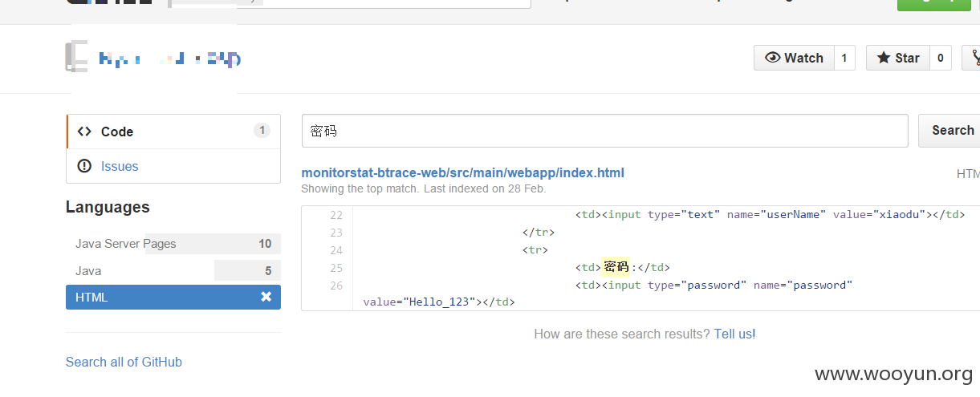980x397 pixels.
Task: Click the Search button
Action: tap(951, 131)
